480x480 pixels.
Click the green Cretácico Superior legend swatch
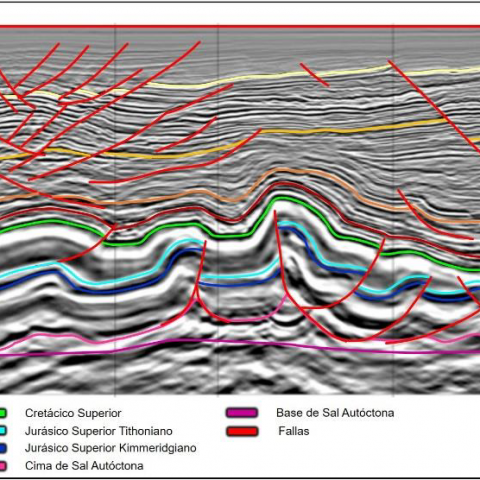pos(3,413)
